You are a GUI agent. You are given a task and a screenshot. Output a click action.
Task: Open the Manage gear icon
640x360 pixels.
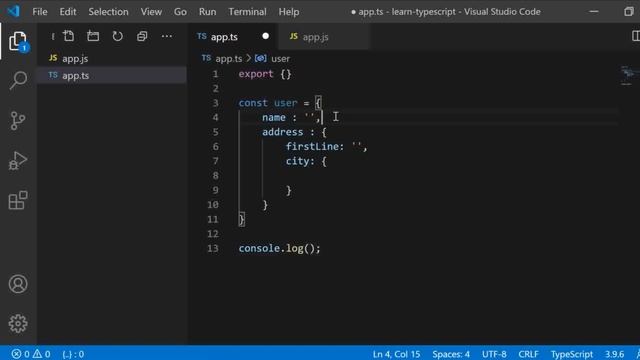coord(18,323)
